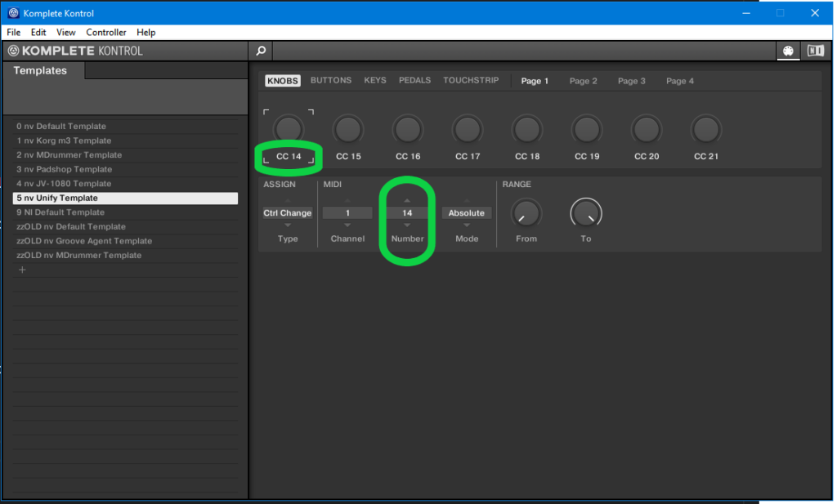Select Page 1
This screenshot has height=504, width=837.
[x=535, y=81]
